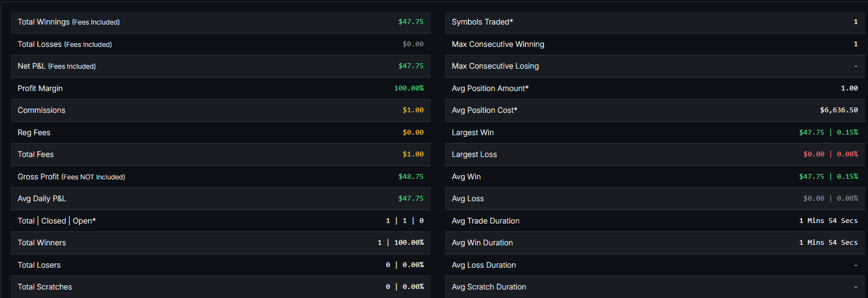This screenshot has width=868, height=298.
Task: Click the Avg Trade Duration value
Action: point(828,221)
